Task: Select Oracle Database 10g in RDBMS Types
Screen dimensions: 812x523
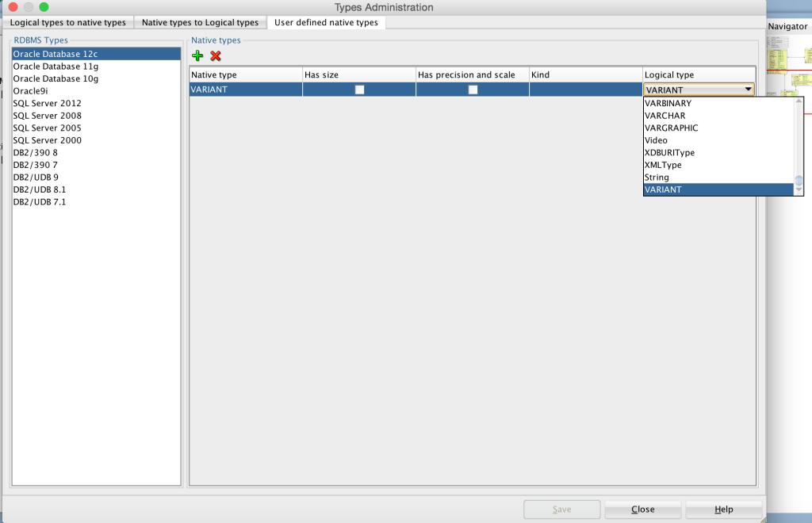Action: click(96, 78)
